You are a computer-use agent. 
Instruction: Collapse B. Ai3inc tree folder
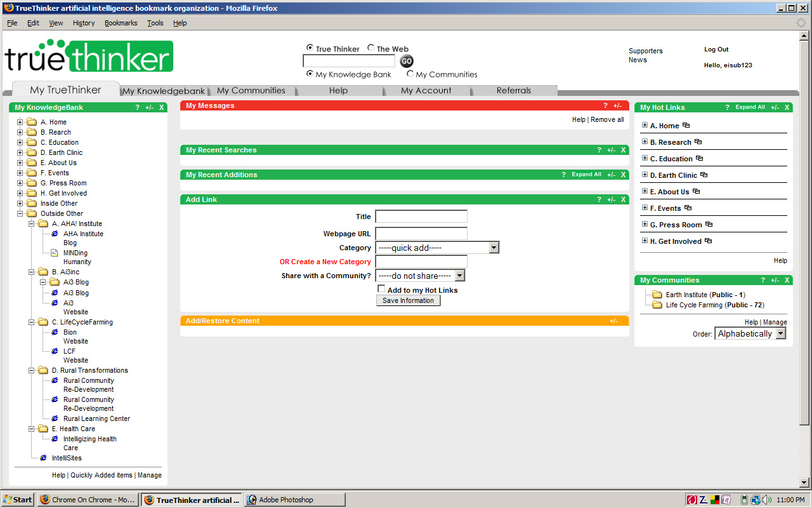pos(32,272)
